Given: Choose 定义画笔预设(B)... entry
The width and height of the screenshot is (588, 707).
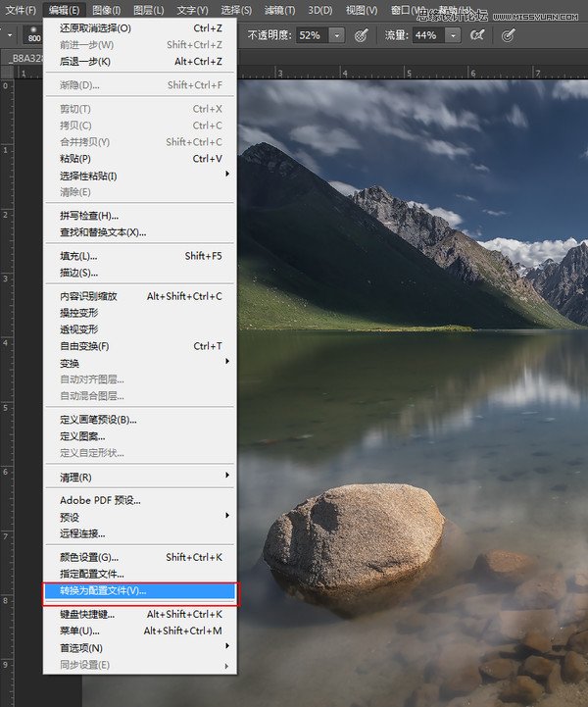Looking at the screenshot, I should pos(140,420).
